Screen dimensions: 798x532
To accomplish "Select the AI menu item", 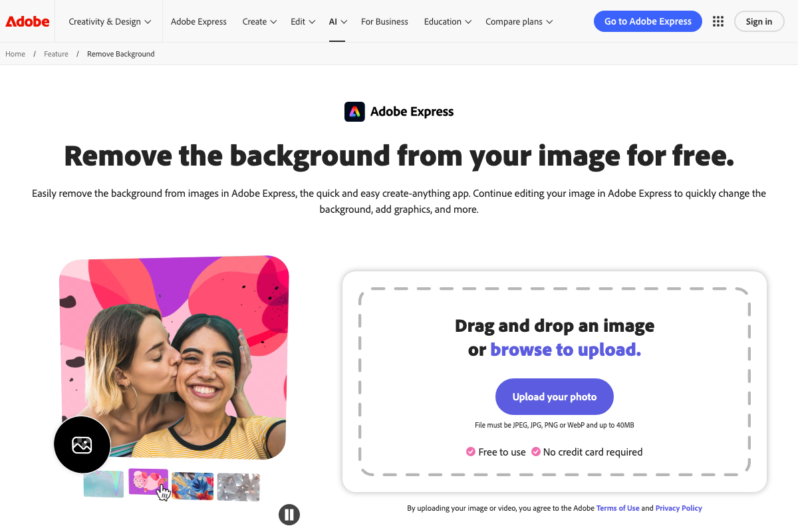I will [336, 21].
